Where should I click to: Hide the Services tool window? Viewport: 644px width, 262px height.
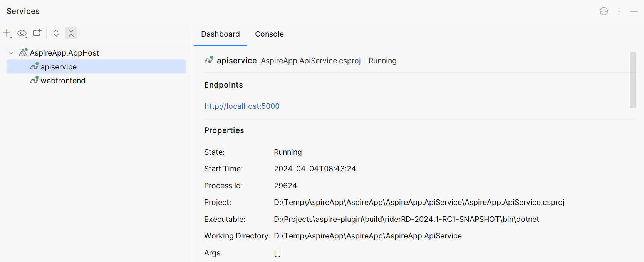point(634,11)
